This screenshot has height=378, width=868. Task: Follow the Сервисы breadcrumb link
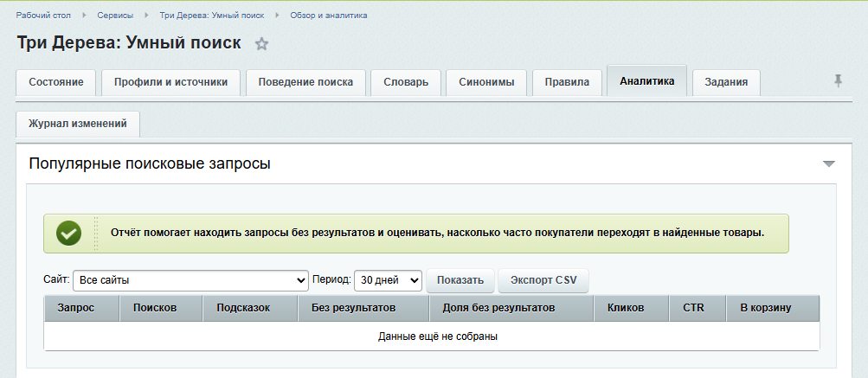115,16
